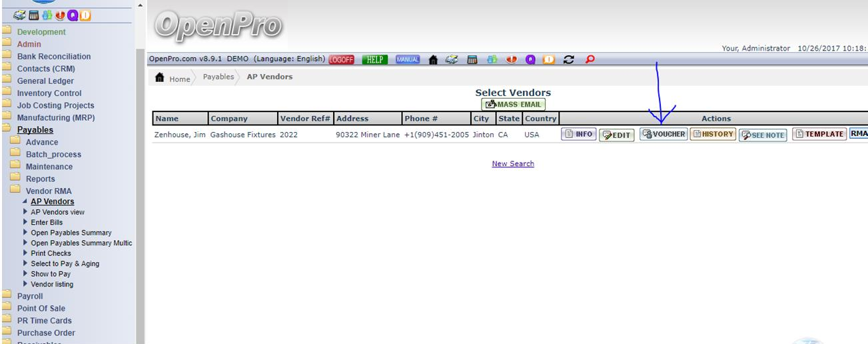This screenshot has width=868, height=344.
Task: Click the purple Q icon in sidebar
Action: (72, 15)
